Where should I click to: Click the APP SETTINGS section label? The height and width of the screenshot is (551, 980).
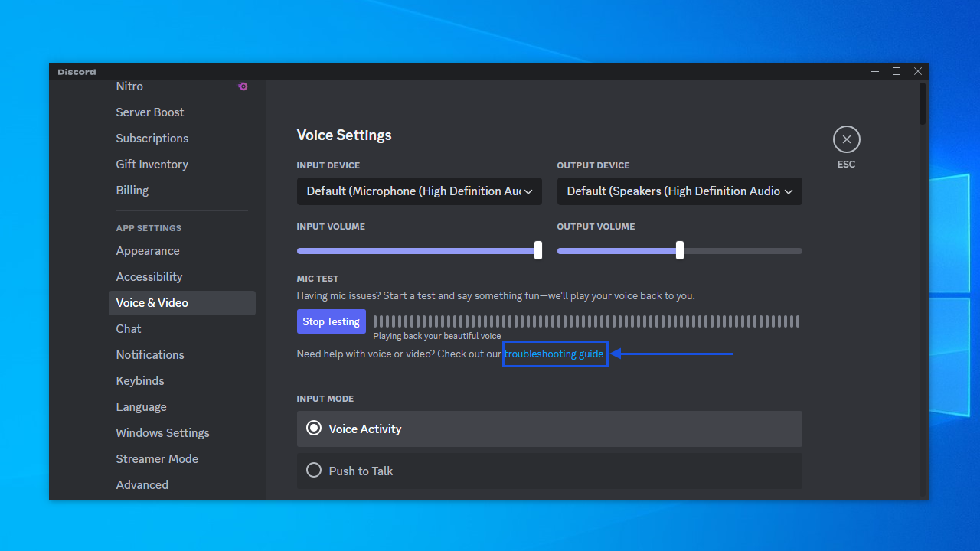point(149,228)
